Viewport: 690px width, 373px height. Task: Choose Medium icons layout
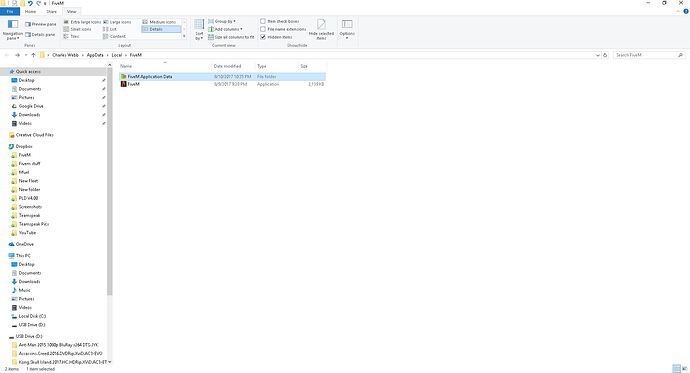click(159, 22)
